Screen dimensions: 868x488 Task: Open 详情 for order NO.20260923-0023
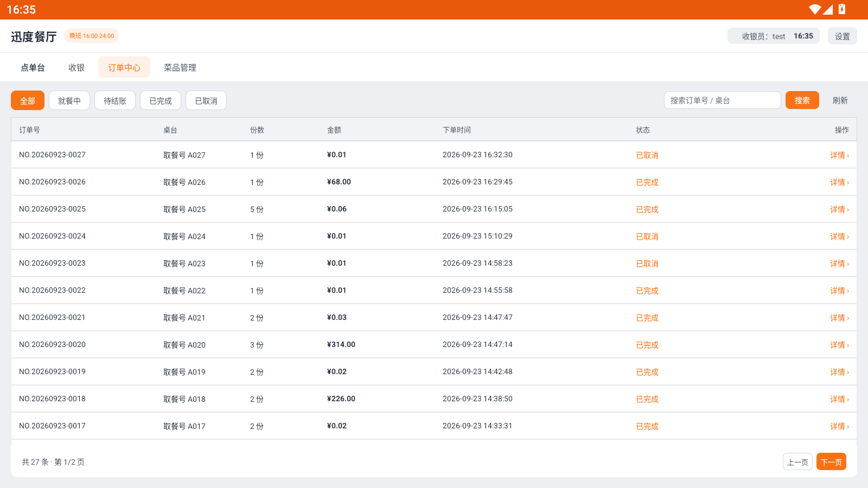[x=839, y=264]
